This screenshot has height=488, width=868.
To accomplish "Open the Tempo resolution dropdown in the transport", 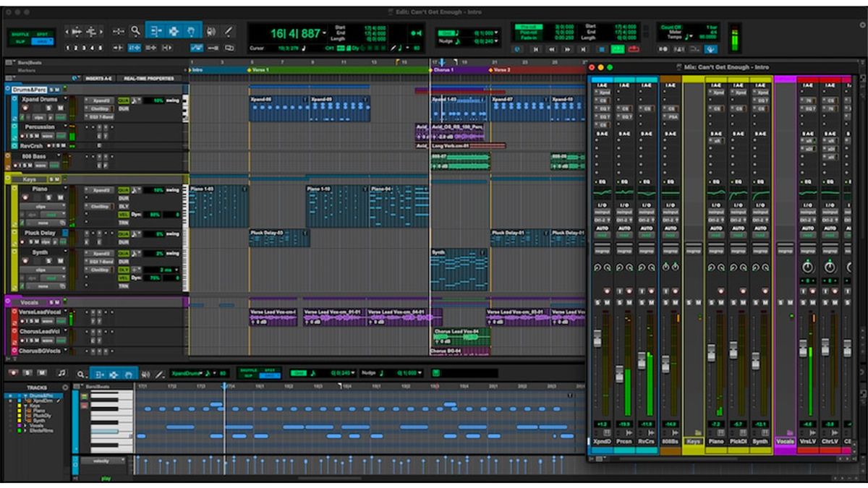I will (692, 36).
